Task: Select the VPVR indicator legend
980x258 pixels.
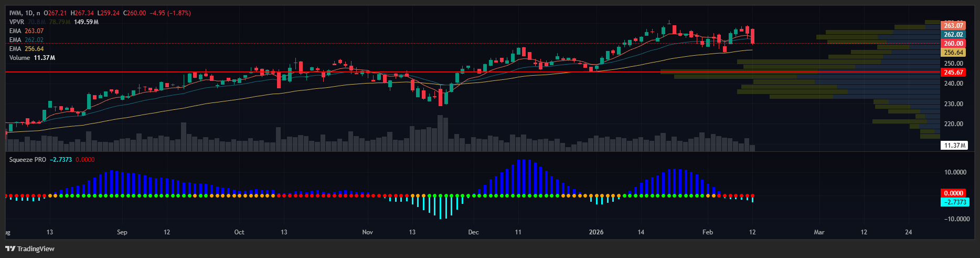Action: click(17, 22)
